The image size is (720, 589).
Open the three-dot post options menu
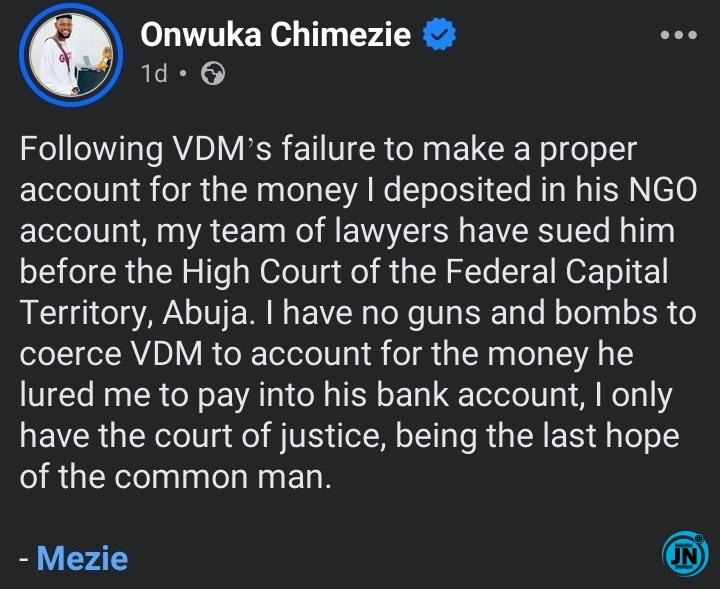(679, 35)
